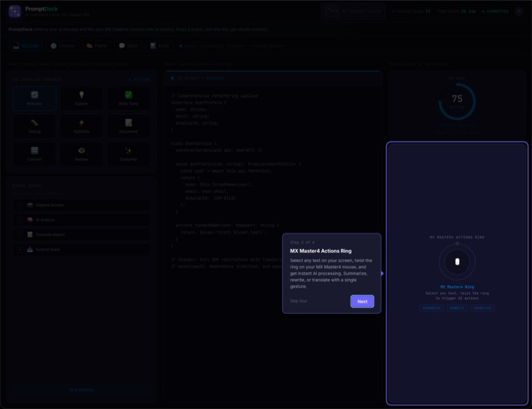Click the 'interface UserProfile' code line
Screen dimensions: 532x409
tap(198, 102)
